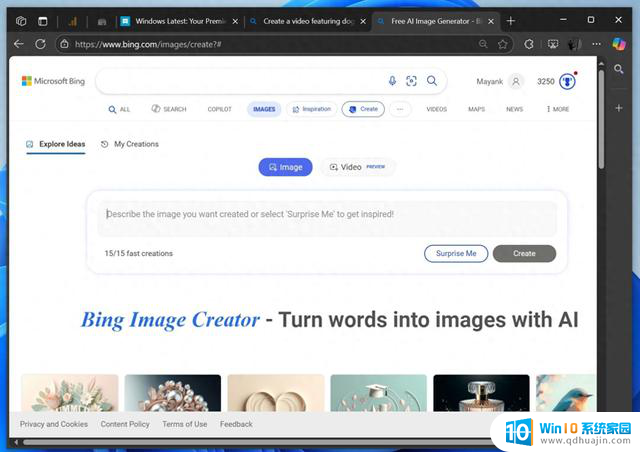Viewport: 640px width, 452px height.
Task: Open Privacy and Cookies link
Action: click(53, 424)
